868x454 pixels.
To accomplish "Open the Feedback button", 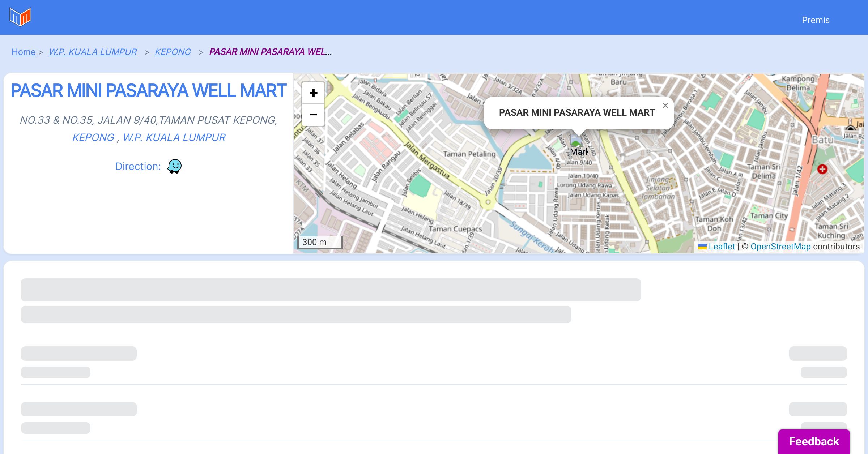I will pos(814,441).
